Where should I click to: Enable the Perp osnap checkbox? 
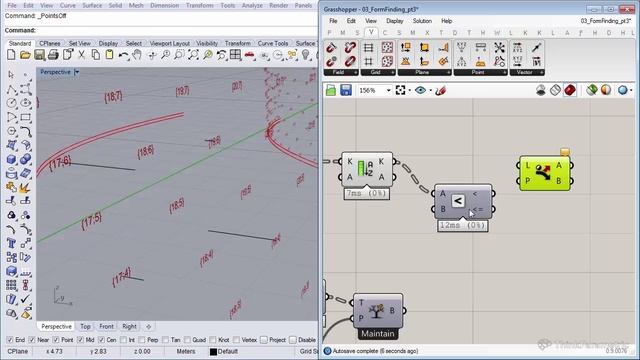click(x=142, y=340)
